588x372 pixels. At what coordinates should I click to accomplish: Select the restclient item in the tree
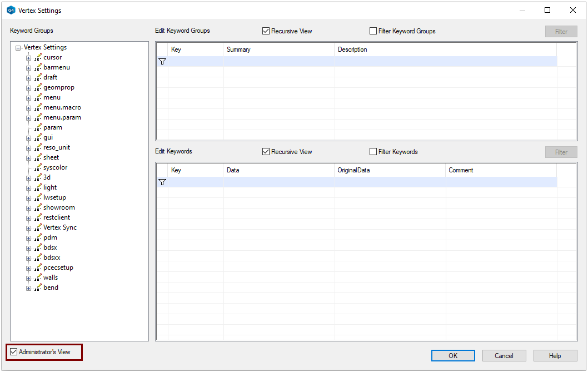57,217
